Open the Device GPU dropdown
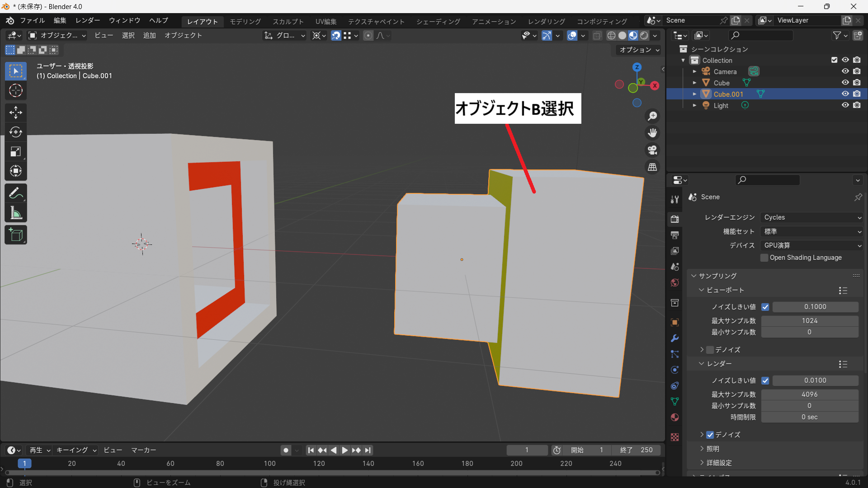The height and width of the screenshot is (488, 868). (x=812, y=245)
